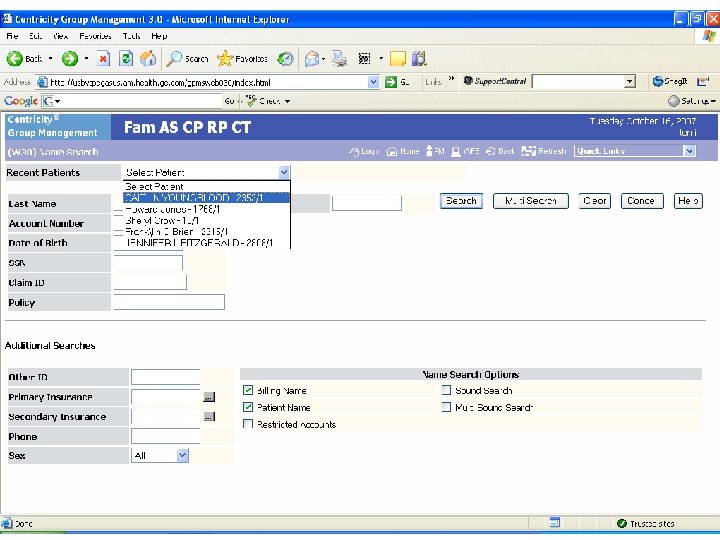Screen dimensions: 720x540
Task: Select the highlighted YOUNGBLOOD patient entry
Action: 207,197
